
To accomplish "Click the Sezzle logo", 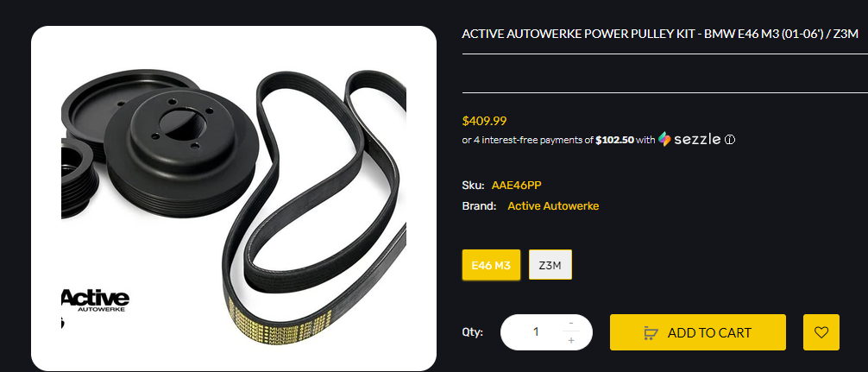I will point(689,140).
